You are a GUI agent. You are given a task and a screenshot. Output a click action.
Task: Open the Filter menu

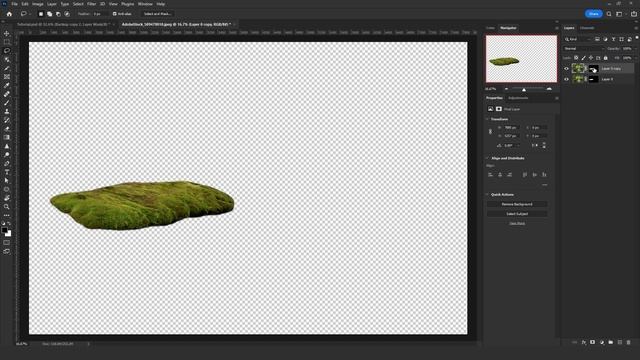(91, 4)
